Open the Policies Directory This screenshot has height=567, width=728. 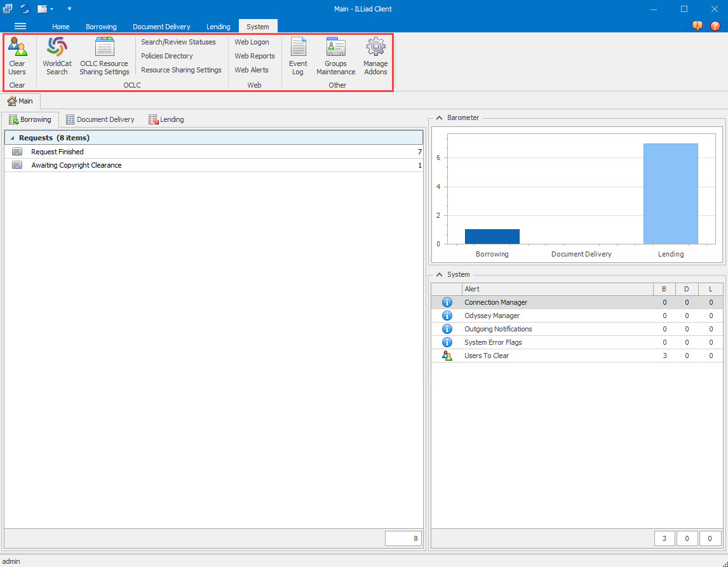[x=166, y=56]
